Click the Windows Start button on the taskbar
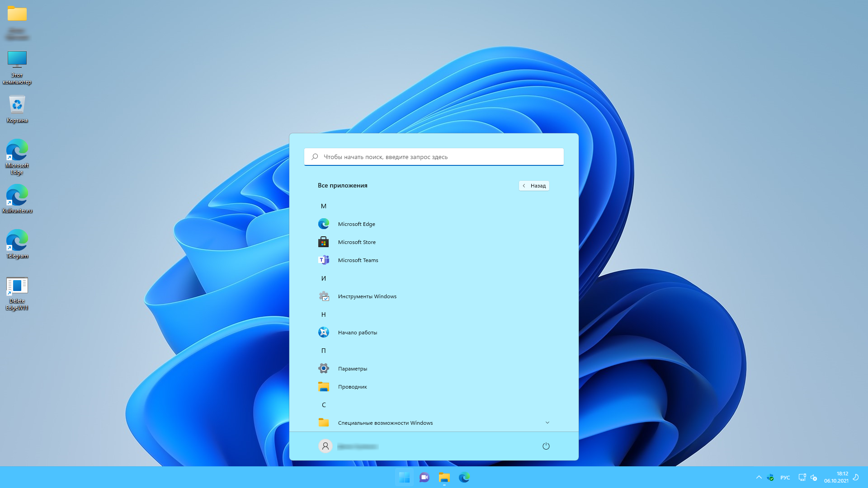Viewport: 868px width, 488px height. [404, 477]
